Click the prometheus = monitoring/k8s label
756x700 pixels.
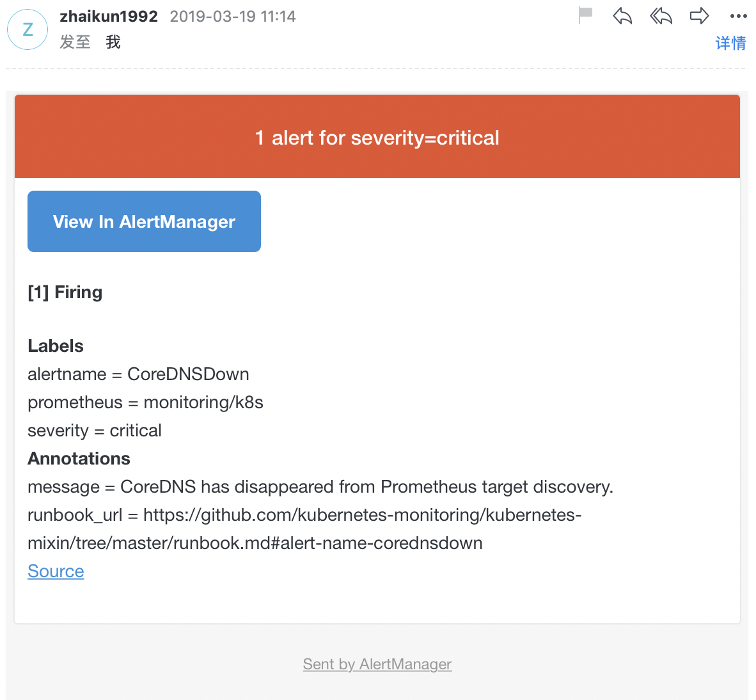pos(145,402)
